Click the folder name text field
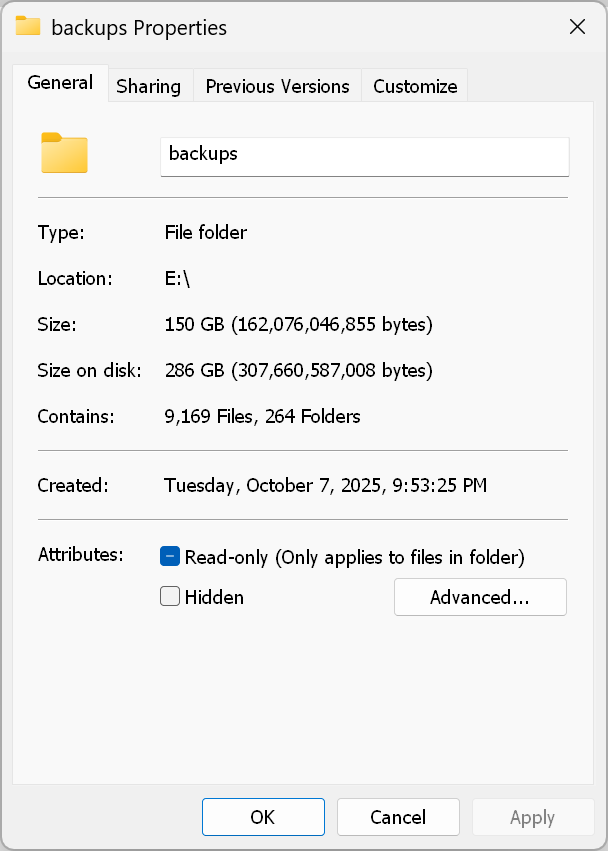Screen dimensions: 608x851 [364, 155]
